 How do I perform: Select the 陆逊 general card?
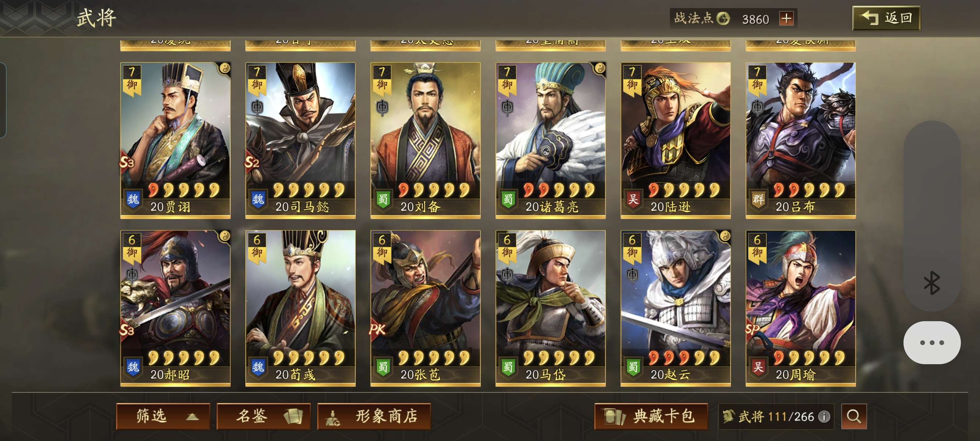(675, 141)
